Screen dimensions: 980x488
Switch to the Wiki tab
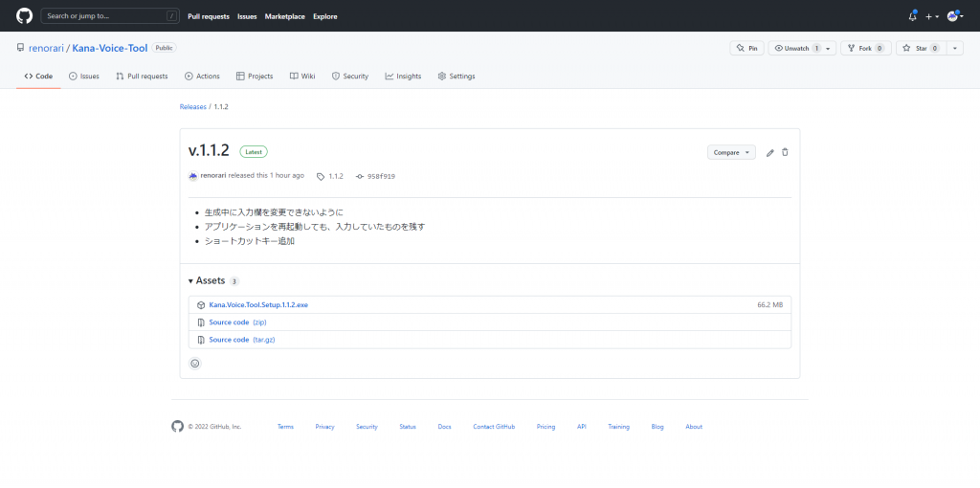302,77
